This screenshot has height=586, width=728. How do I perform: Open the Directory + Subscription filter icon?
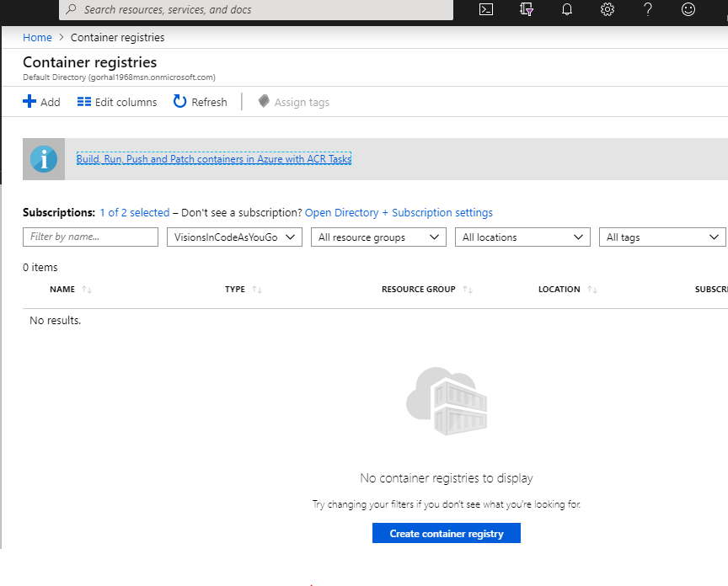(527, 10)
